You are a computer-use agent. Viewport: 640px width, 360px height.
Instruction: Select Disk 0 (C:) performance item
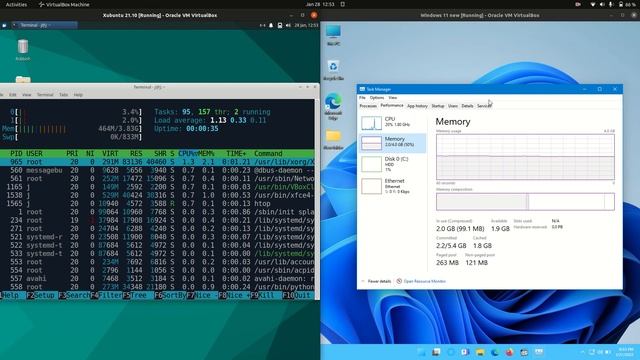coord(392,164)
